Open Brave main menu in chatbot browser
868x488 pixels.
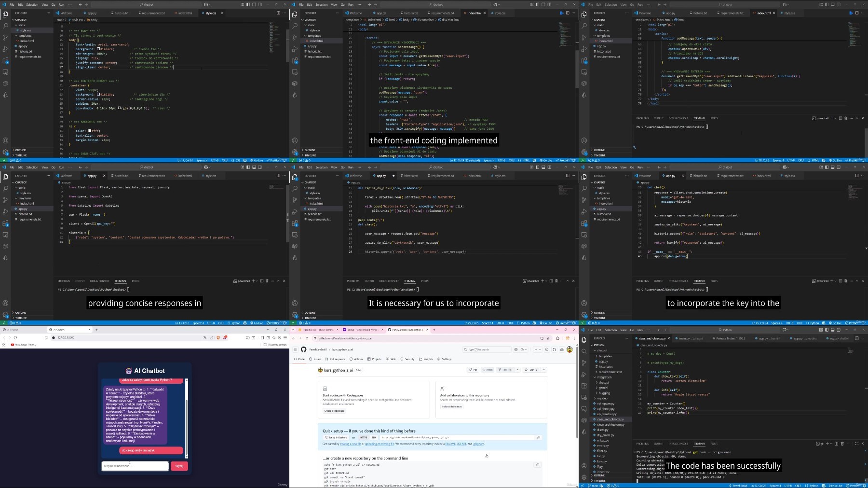pos(284,337)
